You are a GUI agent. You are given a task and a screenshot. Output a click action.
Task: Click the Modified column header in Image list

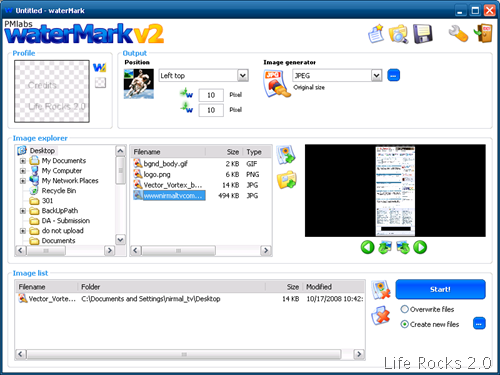click(333, 287)
